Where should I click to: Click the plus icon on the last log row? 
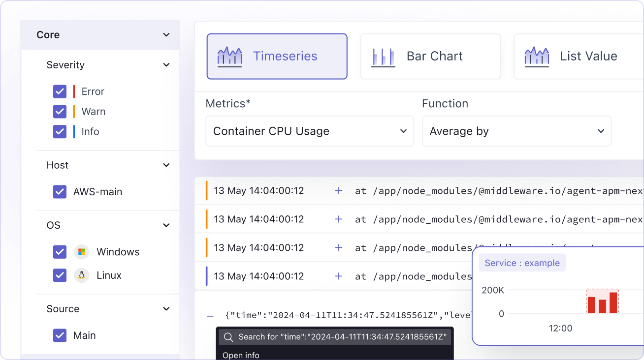click(x=339, y=276)
